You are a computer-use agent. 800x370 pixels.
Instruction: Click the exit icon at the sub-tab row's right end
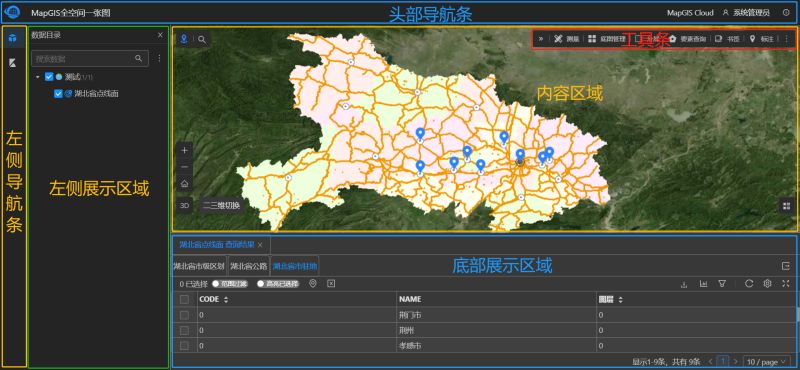pyautogui.click(x=785, y=266)
